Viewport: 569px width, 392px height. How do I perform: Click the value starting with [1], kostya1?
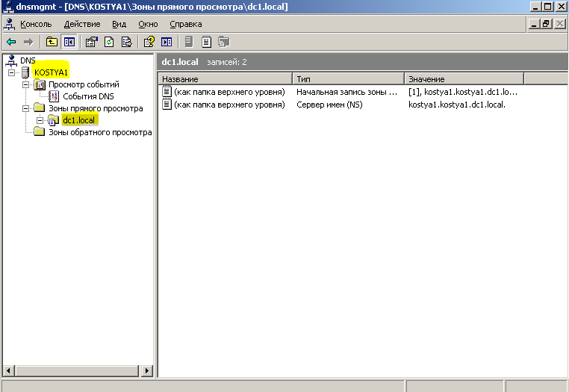point(463,92)
